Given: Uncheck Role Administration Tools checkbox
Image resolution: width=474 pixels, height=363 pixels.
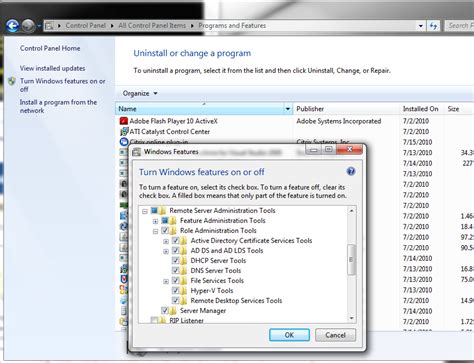Looking at the screenshot, I should (165, 230).
